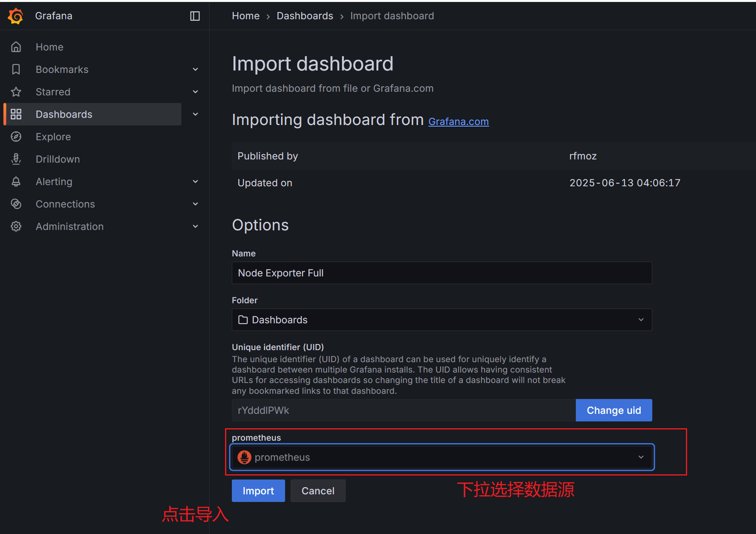Viewport: 756px width, 534px height.
Task: Expand the Connections section chevron
Action: (195, 204)
